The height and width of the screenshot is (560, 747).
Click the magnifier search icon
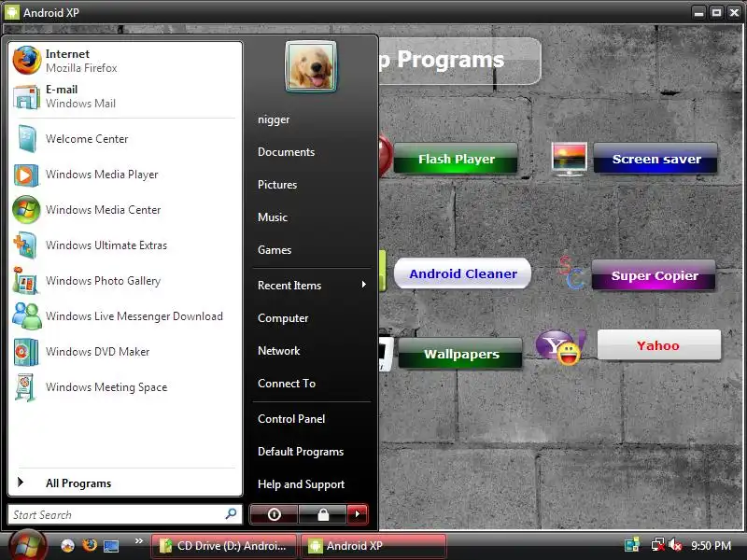coord(231,514)
